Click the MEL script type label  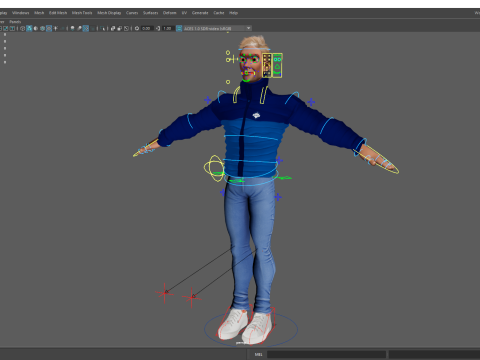coord(258,354)
